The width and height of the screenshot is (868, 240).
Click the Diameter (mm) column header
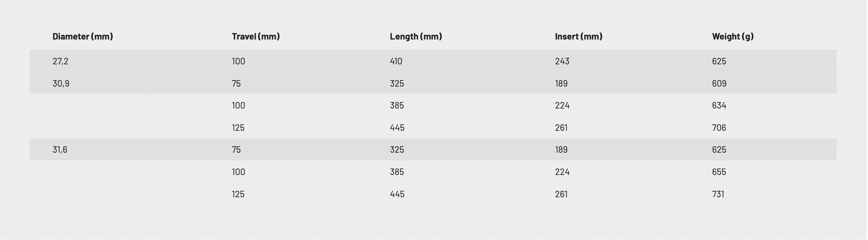[x=83, y=37]
